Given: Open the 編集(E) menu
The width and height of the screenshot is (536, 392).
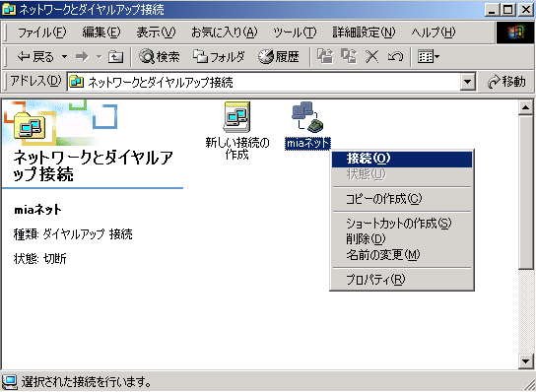Looking at the screenshot, I should click(x=101, y=33).
